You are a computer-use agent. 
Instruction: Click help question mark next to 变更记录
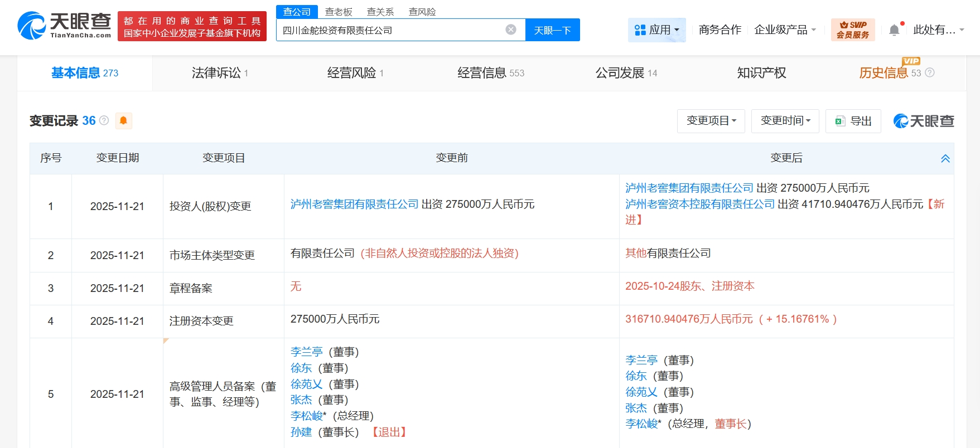(x=104, y=120)
